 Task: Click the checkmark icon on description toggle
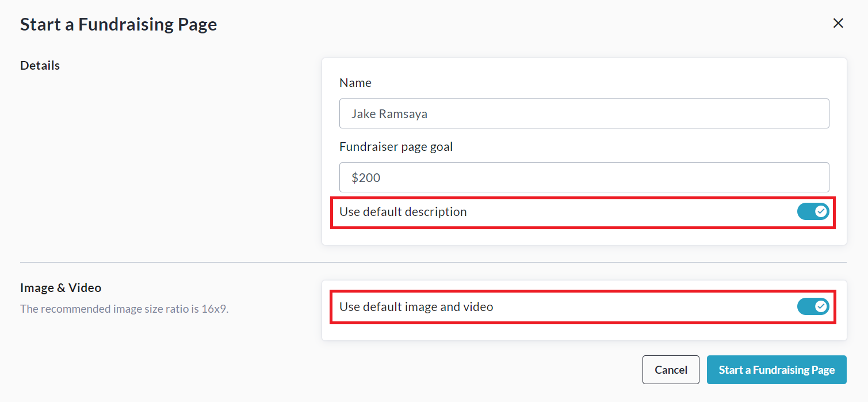821,212
